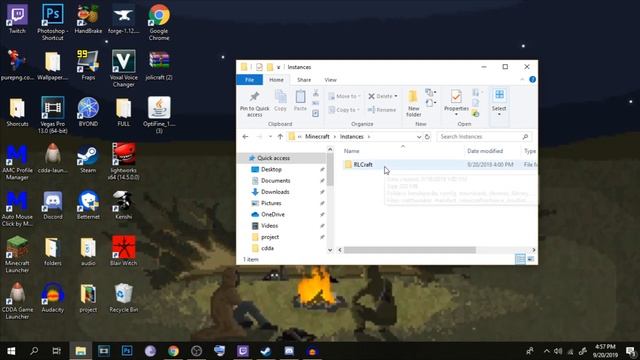Open Steam desktop icon
Screen dimensions: 640x360
[88, 158]
